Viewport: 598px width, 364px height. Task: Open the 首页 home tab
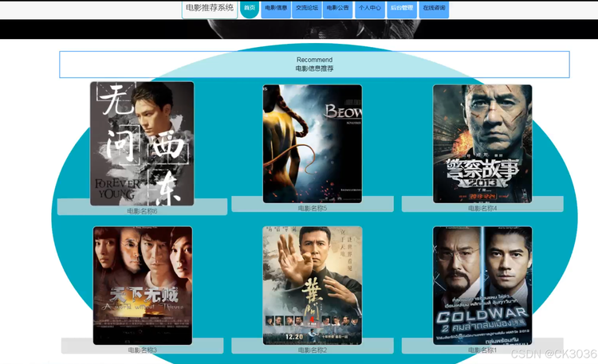[x=250, y=9]
